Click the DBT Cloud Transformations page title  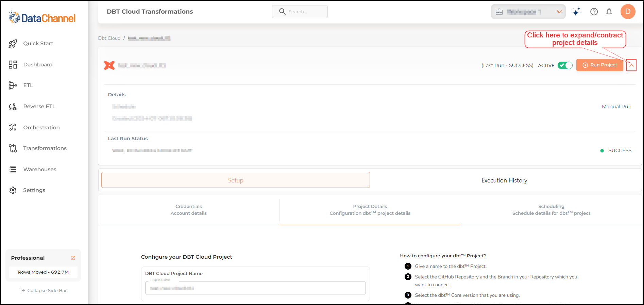click(150, 12)
